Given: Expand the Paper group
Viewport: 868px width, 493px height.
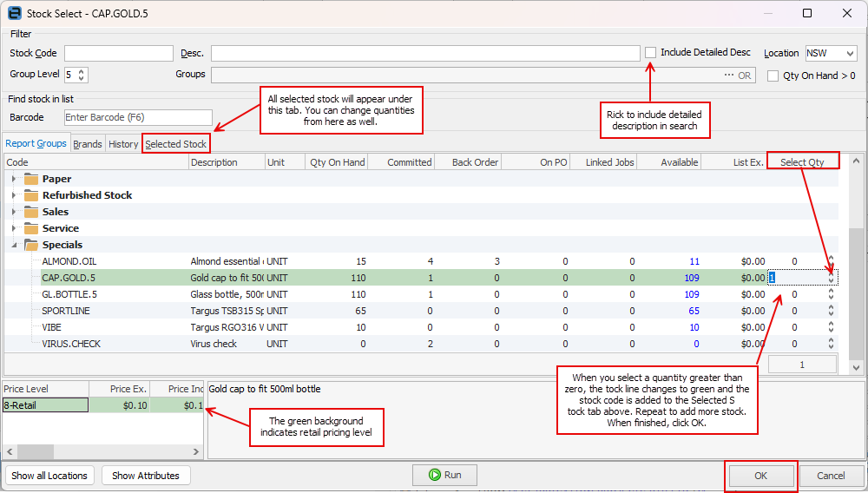Looking at the screenshot, I should [x=14, y=179].
